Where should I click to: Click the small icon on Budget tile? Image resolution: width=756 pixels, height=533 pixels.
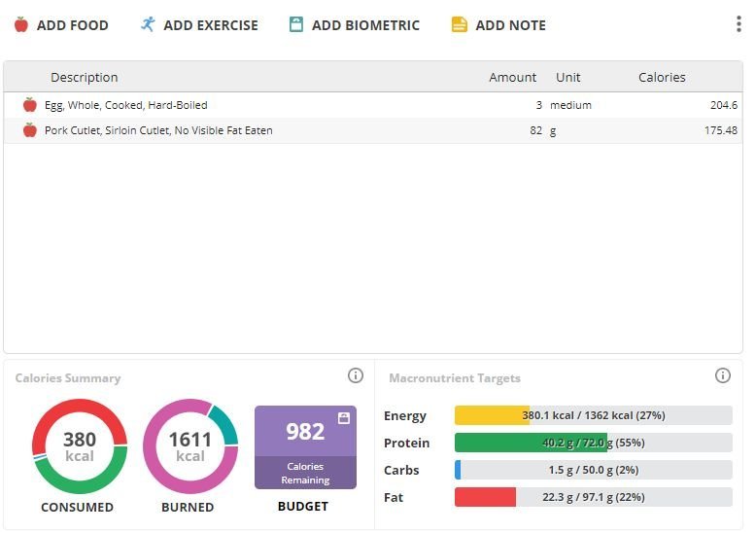(343, 418)
